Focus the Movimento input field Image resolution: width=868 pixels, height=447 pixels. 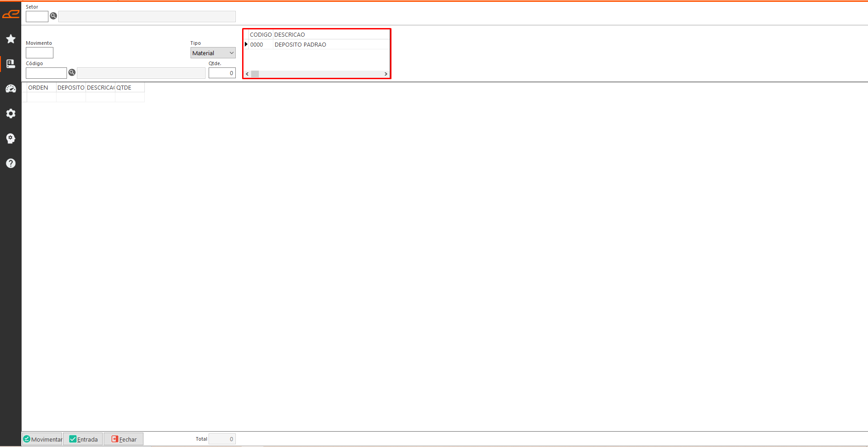tap(39, 53)
